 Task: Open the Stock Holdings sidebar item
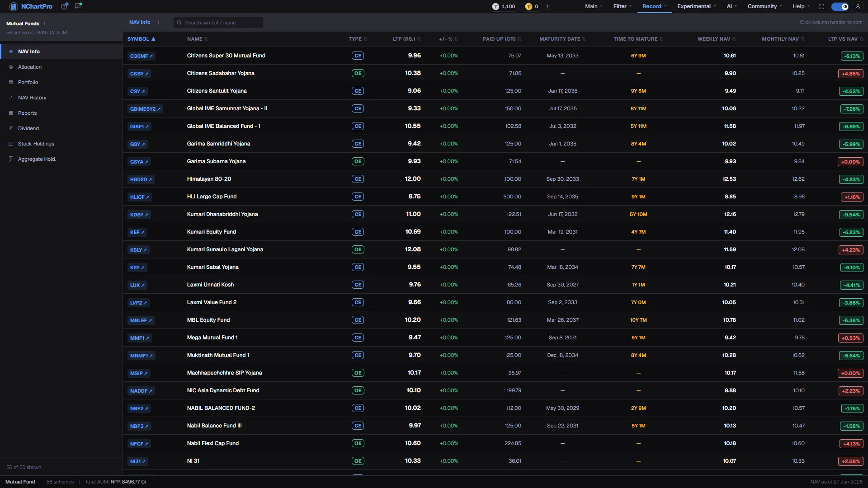(61, 144)
